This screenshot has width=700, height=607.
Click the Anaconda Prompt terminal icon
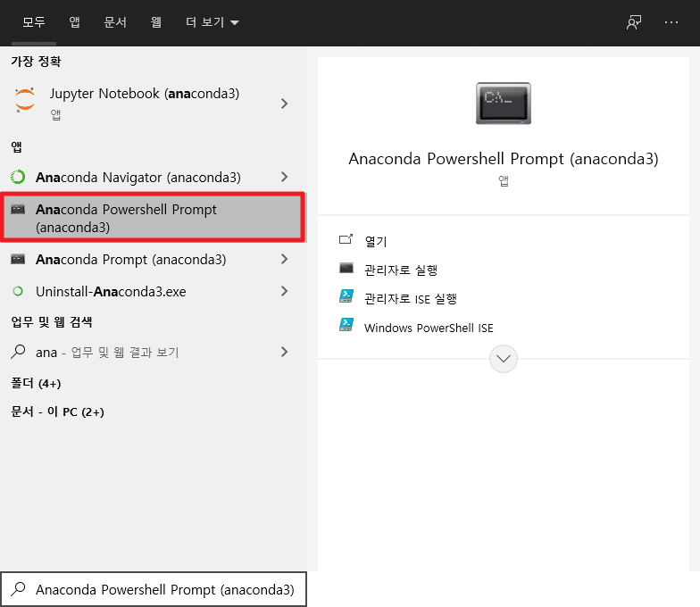[x=18, y=259]
